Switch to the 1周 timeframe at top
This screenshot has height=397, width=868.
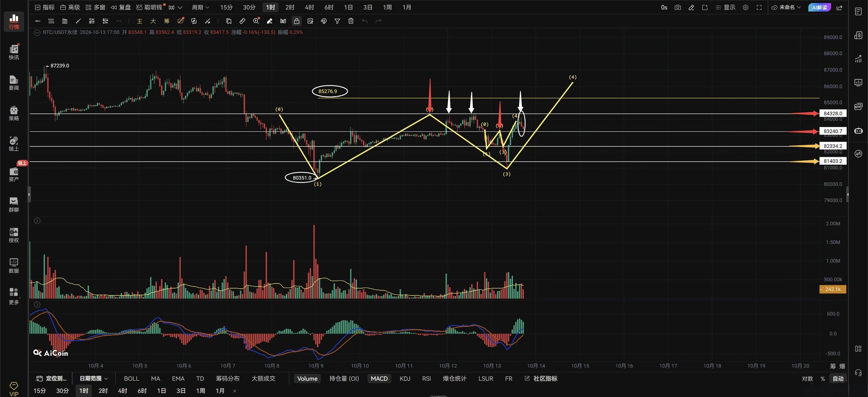pyautogui.click(x=387, y=7)
